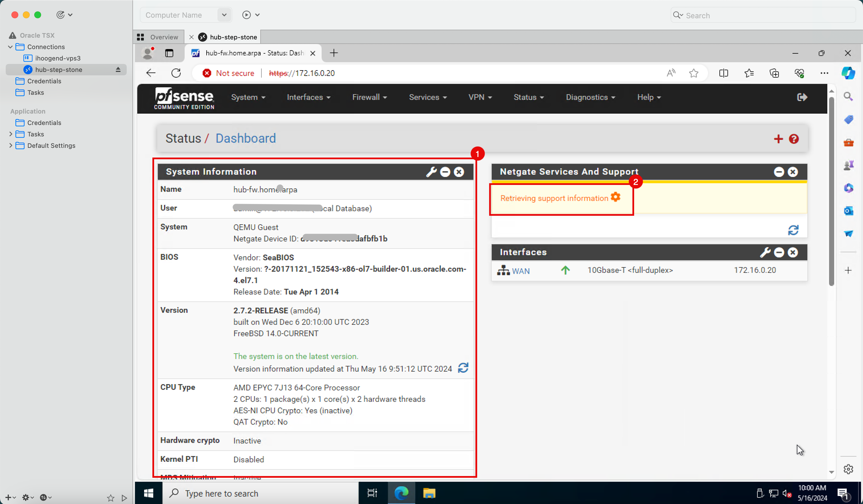Open the Firewall dropdown menu
The width and height of the screenshot is (863, 504).
(x=369, y=97)
